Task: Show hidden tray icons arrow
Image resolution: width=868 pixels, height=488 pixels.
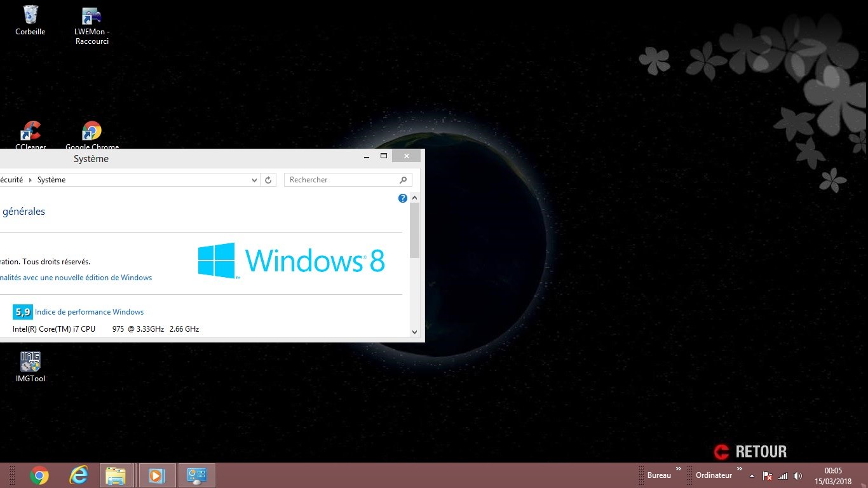Action: [x=752, y=476]
